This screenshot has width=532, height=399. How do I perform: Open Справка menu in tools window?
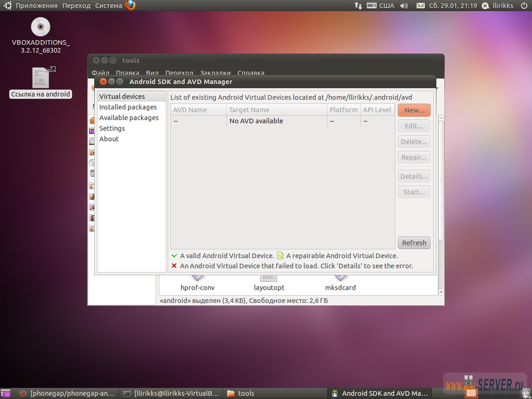point(251,73)
